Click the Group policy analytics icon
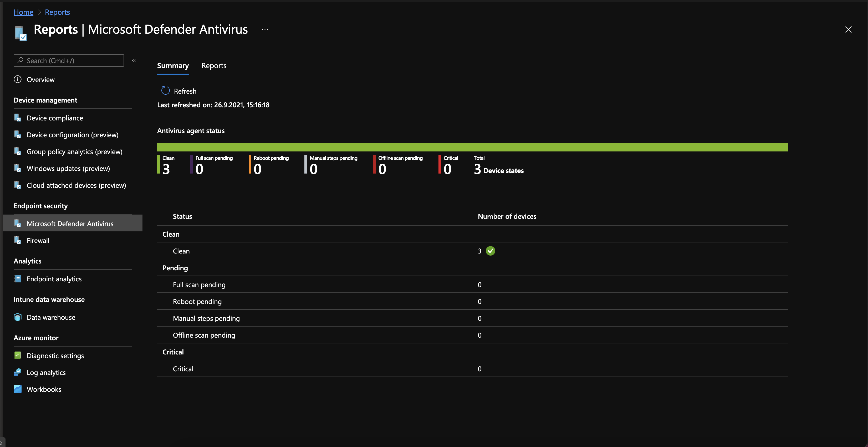Image resolution: width=868 pixels, height=447 pixels. point(18,151)
